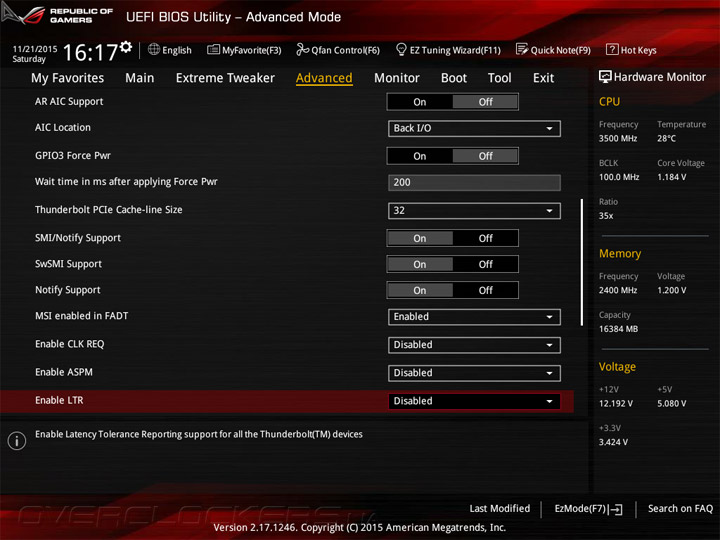Click the Hot Keys question mark icon
The image size is (720, 540).
(612, 49)
